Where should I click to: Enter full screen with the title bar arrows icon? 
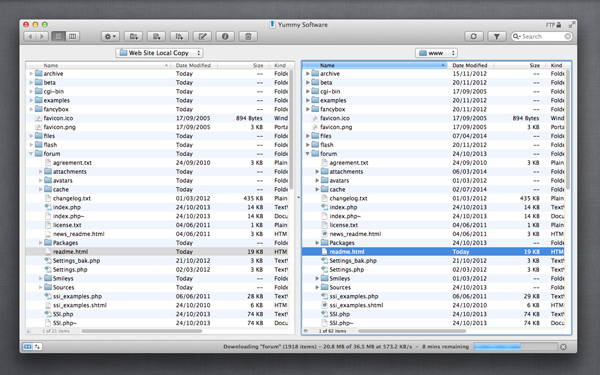click(572, 24)
